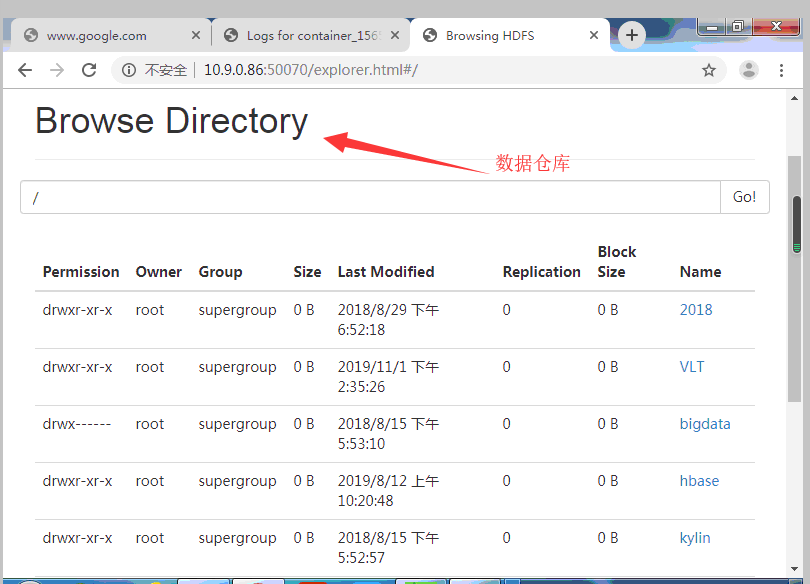Bookmark this page with the star icon
Viewport: 810px width, 584px height.
(709, 70)
